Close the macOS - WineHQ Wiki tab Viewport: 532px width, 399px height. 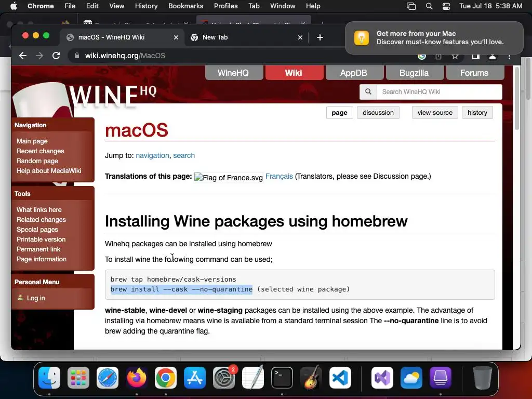(x=176, y=37)
